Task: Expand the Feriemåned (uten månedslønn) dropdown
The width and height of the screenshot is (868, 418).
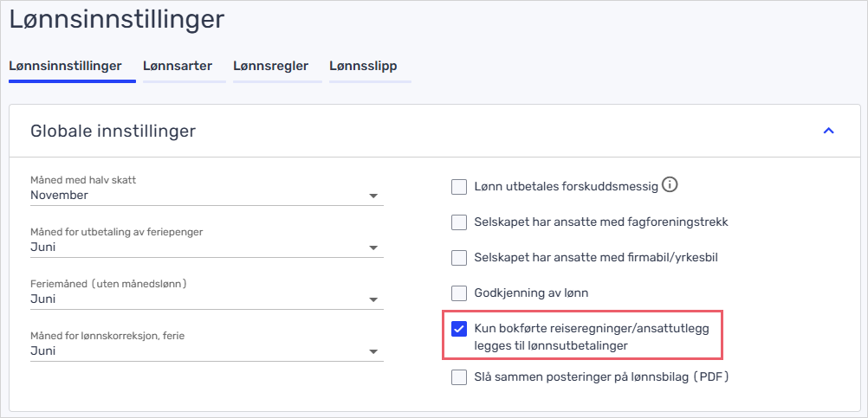Action: coord(206,299)
